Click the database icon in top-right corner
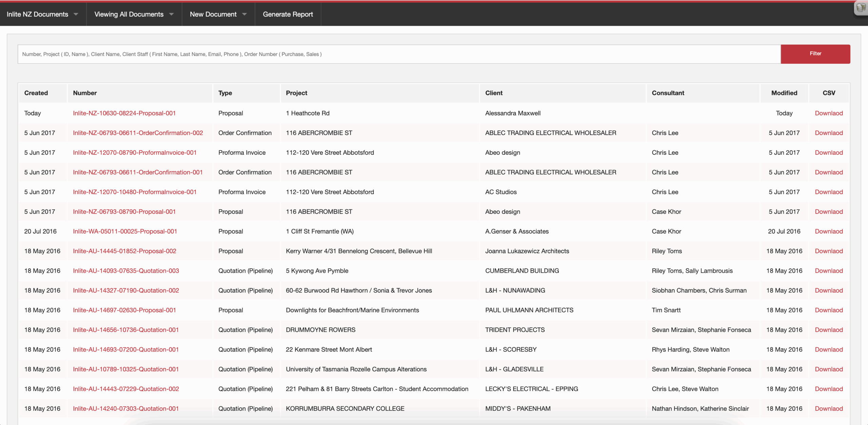Viewport: 868px width, 425px height. pyautogui.click(x=861, y=7)
